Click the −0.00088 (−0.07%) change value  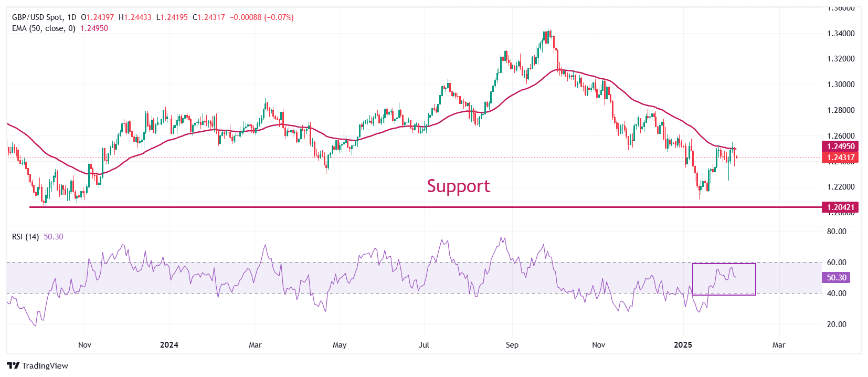pos(261,17)
